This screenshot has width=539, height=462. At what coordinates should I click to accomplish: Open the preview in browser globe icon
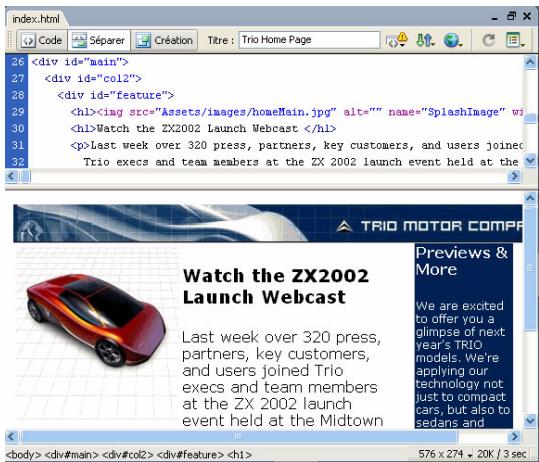452,40
